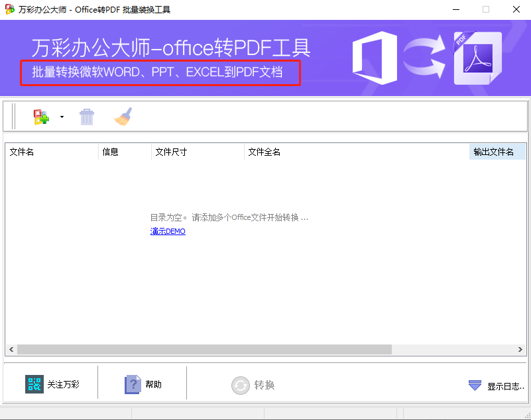
Task: Click the toolbar grip handle
Action: [x=13, y=117]
